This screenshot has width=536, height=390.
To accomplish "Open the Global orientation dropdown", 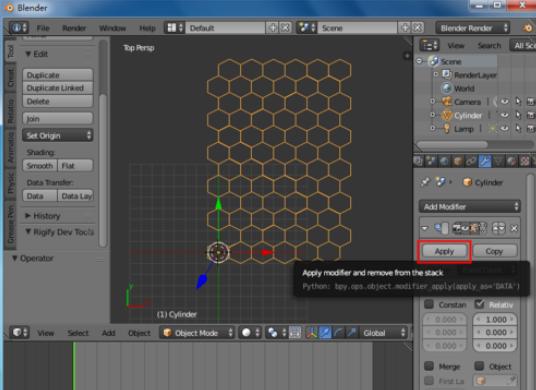I will [x=383, y=333].
